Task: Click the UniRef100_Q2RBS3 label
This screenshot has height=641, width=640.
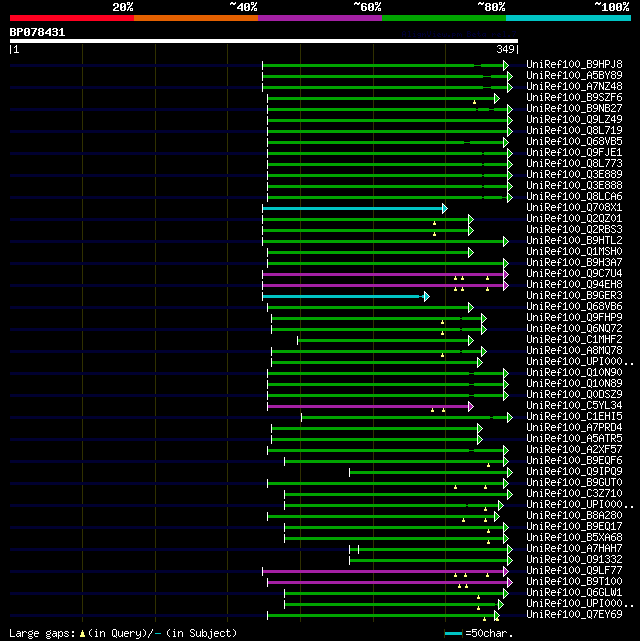Action: click(574, 230)
